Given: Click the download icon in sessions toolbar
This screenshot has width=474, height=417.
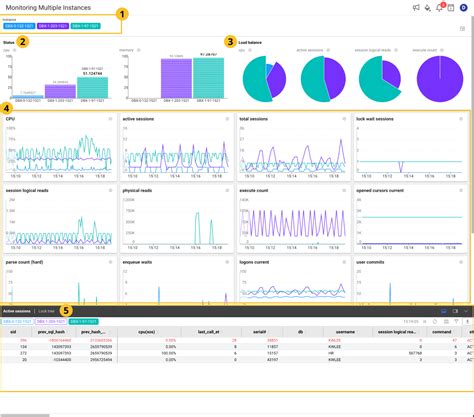Looking at the screenshot, I should [x=467, y=321].
